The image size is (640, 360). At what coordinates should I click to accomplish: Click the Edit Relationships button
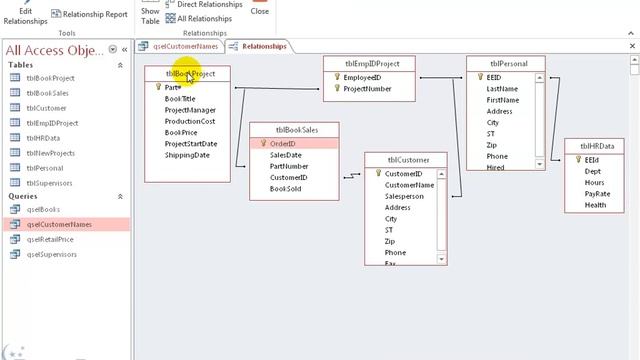click(25, 13)
